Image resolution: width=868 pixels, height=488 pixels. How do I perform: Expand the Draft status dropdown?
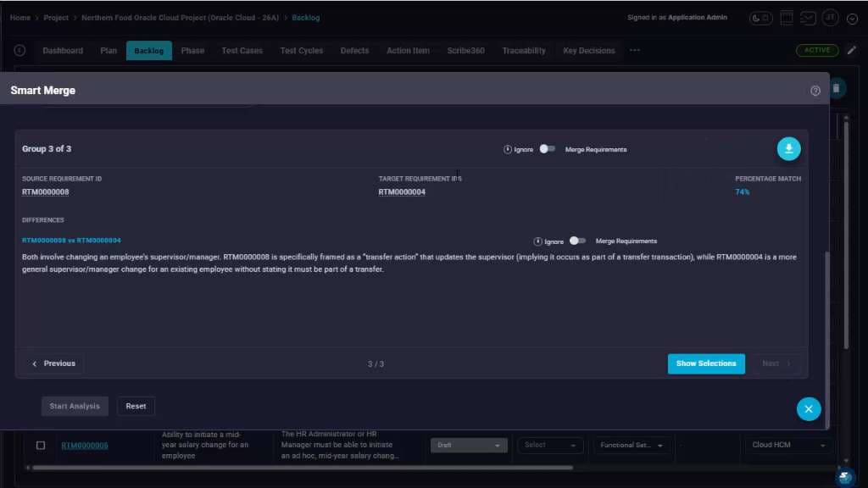(x=469, y=446)
